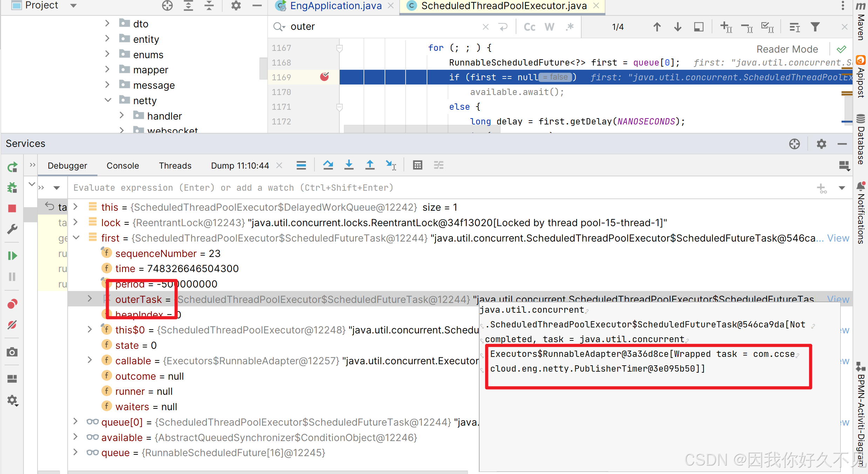Toggle the Regex search option

pos(570,27)
